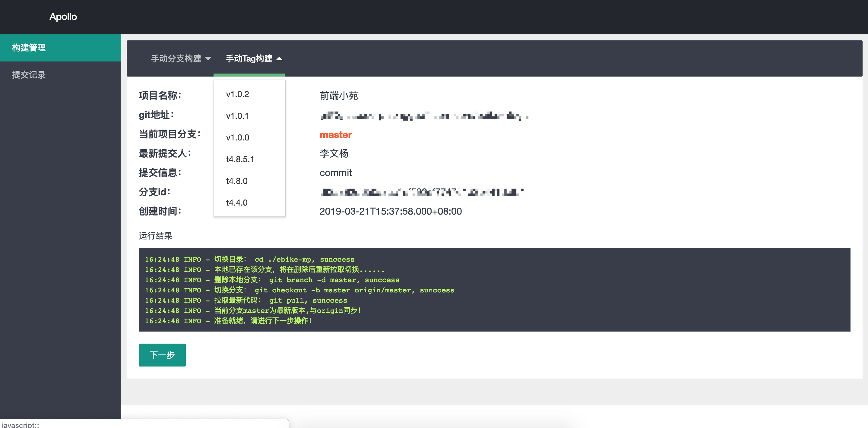Viewport: 868px width, 428px height.
Task: Click inside the 运行结果 log console
Action: click(494, 290)
